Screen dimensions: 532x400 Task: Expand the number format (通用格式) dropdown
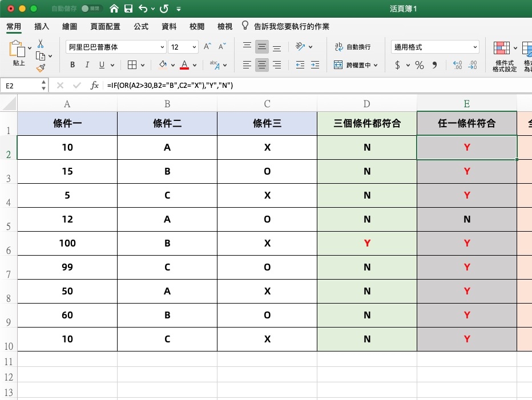tap(475, 47)
